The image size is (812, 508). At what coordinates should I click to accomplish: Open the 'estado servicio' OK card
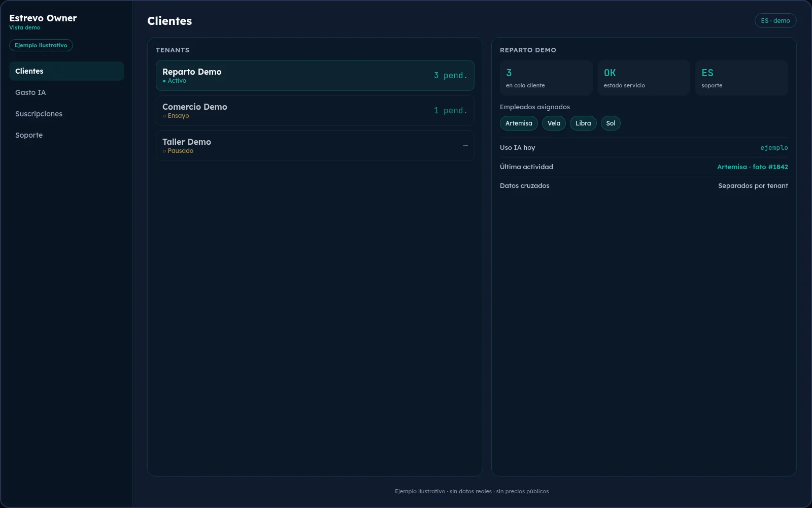(644, 78)
